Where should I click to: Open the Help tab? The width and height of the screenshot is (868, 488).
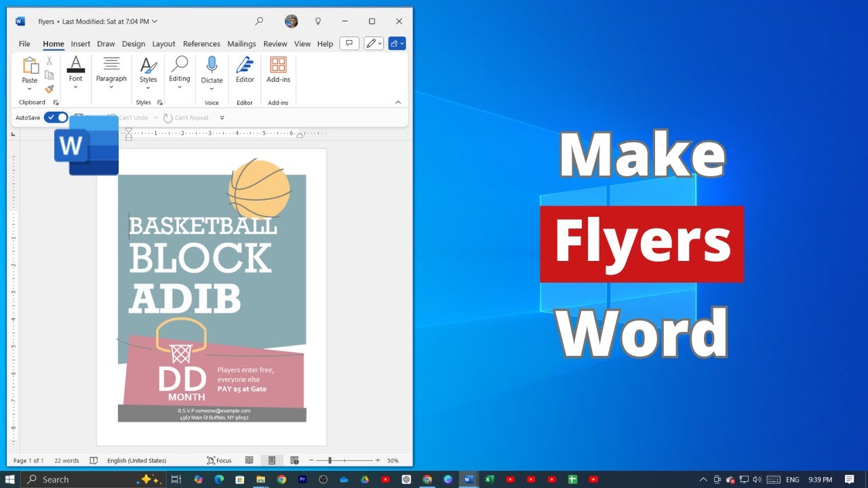pyautogui.click(x=325, y=43)
